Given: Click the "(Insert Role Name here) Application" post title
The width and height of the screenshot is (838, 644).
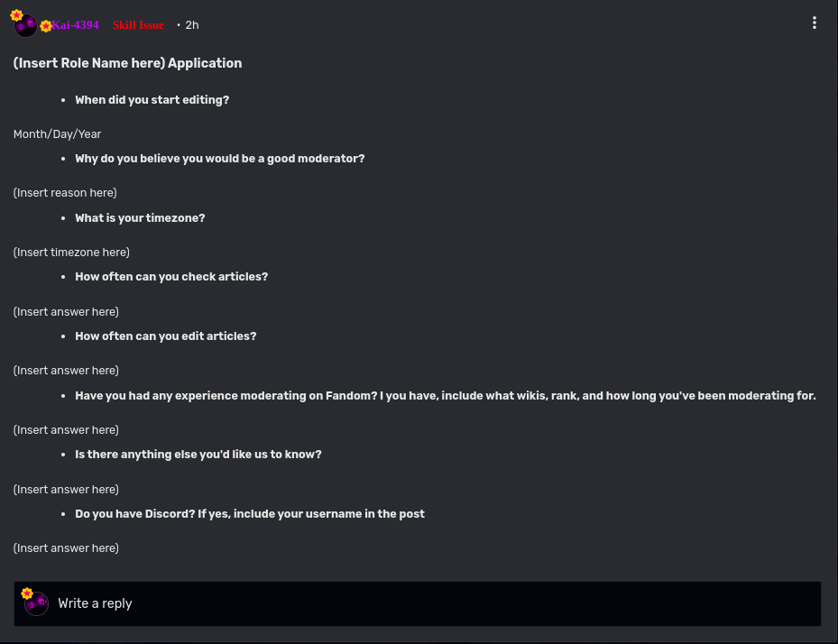Looking at the screenshot, I should (x=127, y=63).
